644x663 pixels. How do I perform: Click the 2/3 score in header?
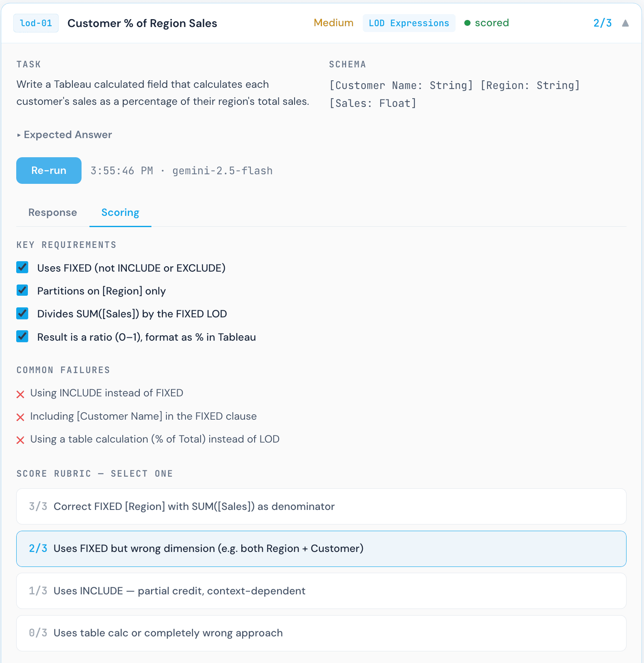602,23
